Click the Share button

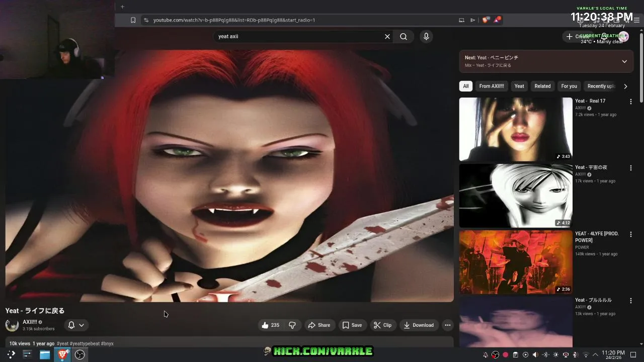[319, 325]
